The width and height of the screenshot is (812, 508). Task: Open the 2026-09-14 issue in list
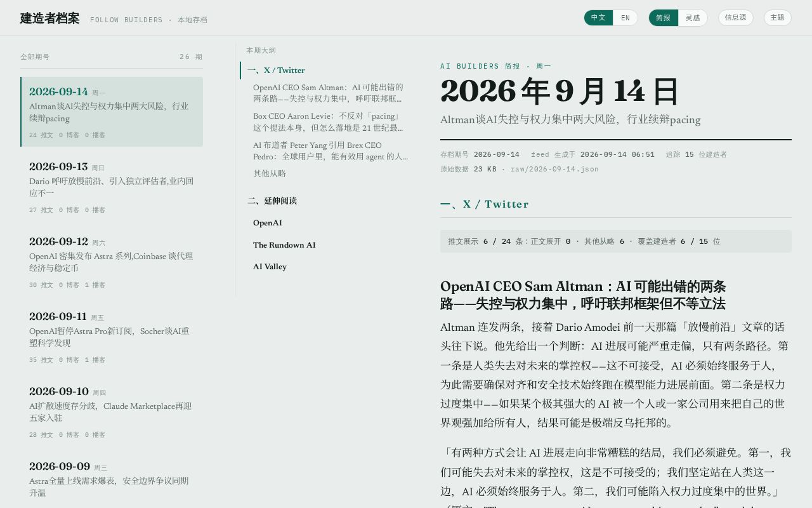click(x=112, y=112)
